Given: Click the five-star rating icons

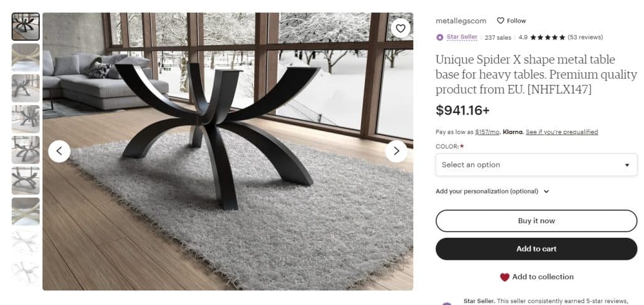Looking at the screenshot, I should tap(548, 37).
